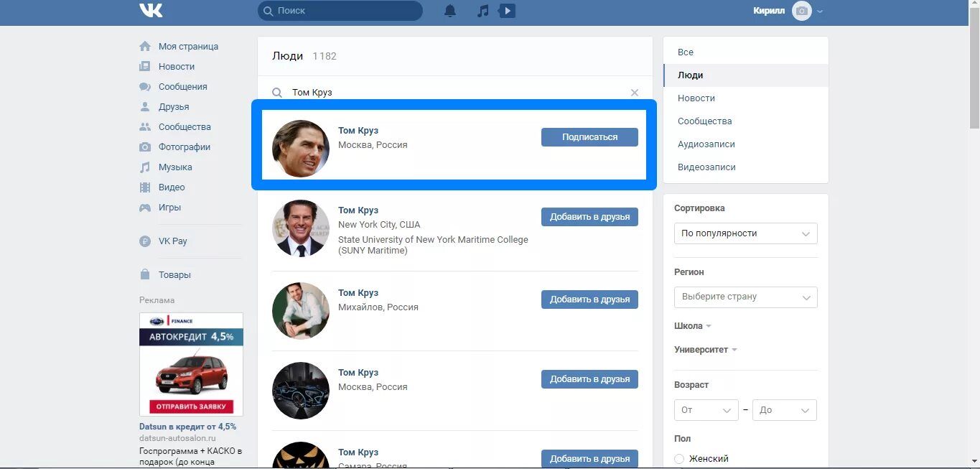Click the Сообщества group icon in sidebar
The width and height of the screenshot is (980, 469).
[x=145, y=127]
